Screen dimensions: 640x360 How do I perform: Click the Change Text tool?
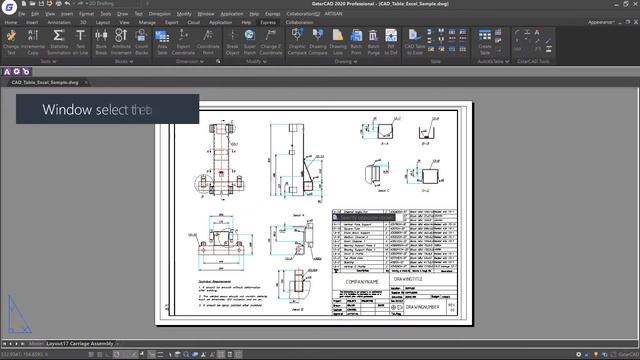11,42
